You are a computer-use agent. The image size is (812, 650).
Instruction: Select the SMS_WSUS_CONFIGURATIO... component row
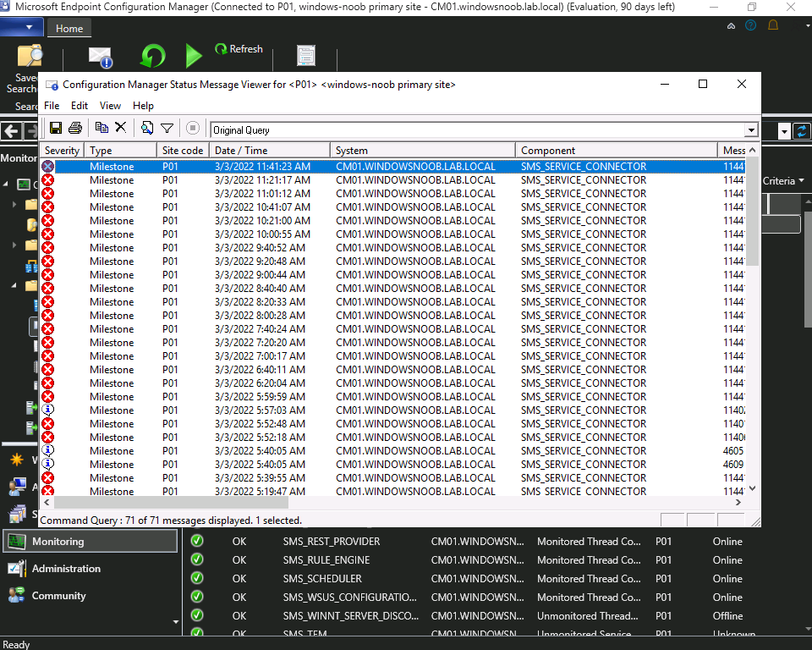click(495, 598)
